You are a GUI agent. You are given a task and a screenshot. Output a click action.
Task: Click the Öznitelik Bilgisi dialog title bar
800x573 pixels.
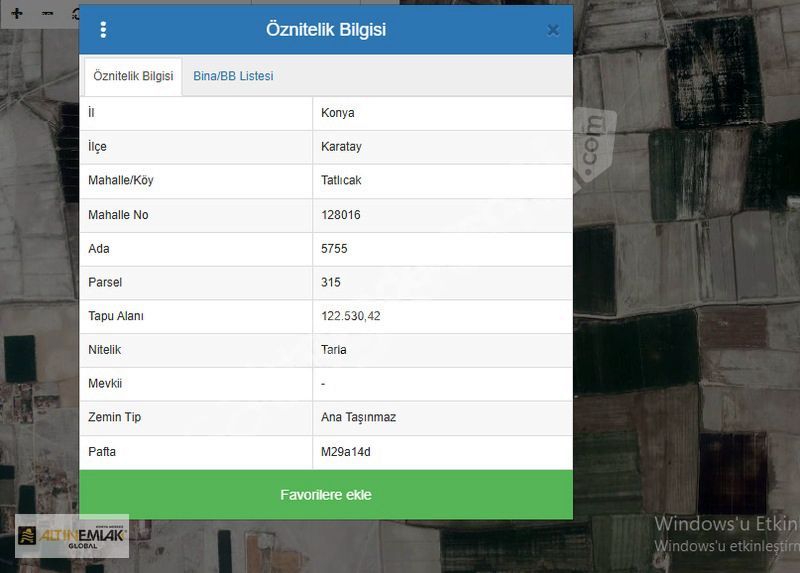coord(326,30)
